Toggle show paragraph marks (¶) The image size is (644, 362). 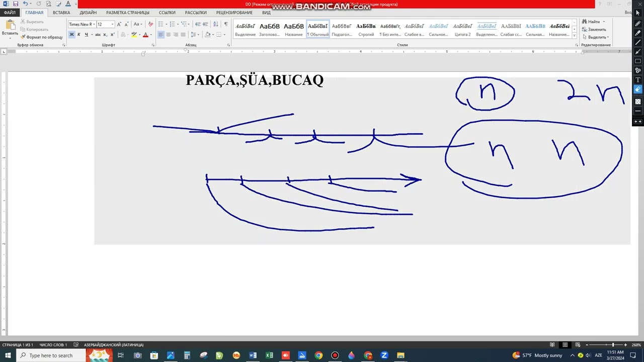(225, 24)
